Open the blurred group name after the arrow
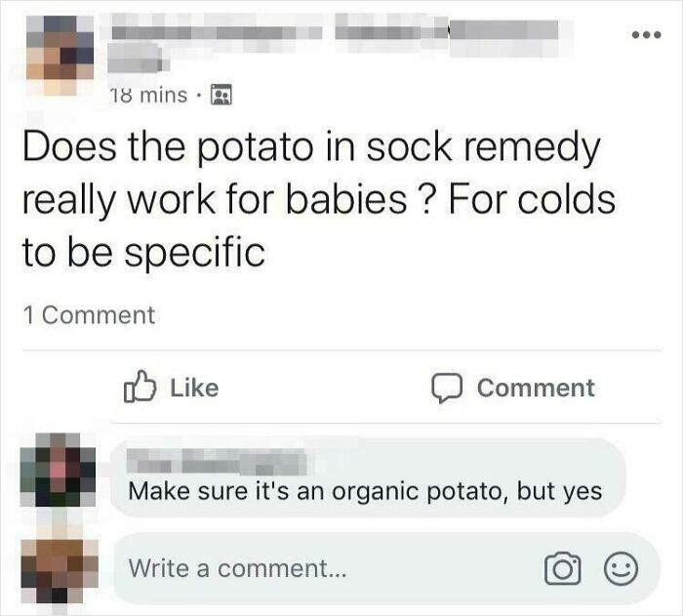Image resolution: width=683 pixels, height=616 pixels. (x=502, y=32)
